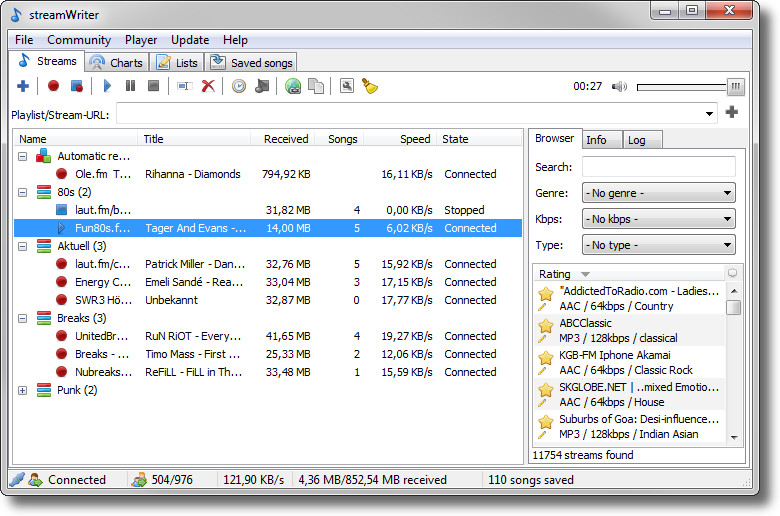Select the Nubreaks... stream row

[x=268, y=372]
